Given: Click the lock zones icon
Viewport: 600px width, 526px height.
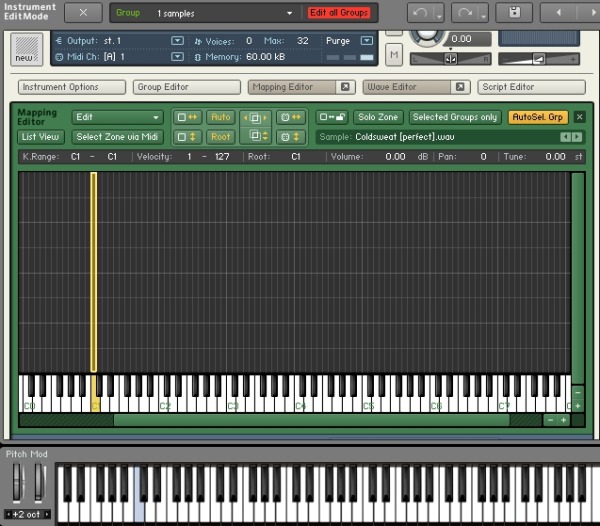Looking at the screenshot, I should point(331,117).
